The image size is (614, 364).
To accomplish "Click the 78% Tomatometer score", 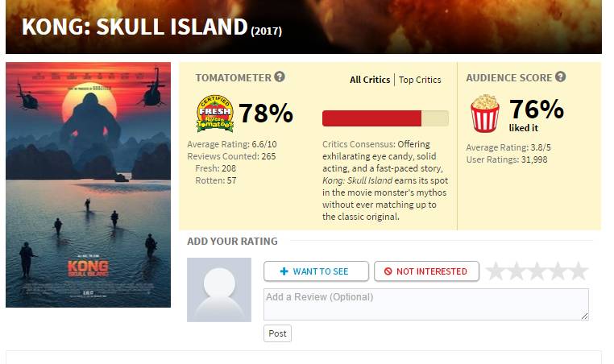I will pyautogui.click(x=265, y=114).
